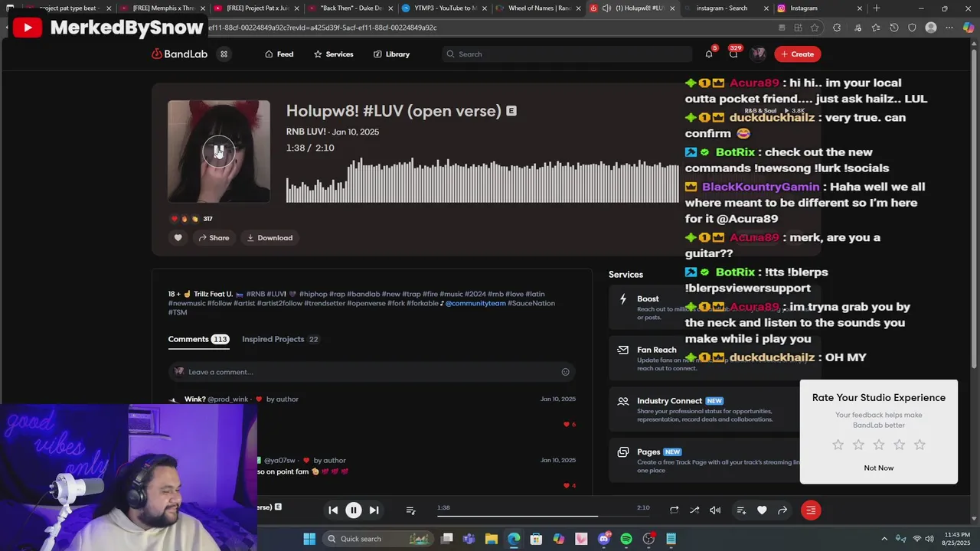This screenshot has width=980, height=551.
Task: Open the Library page
Action: pyautogui.click(x=392, y=54)
